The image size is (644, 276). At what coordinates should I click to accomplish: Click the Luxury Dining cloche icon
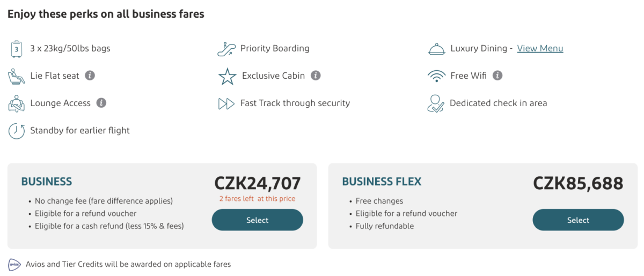pyautogui.click(x=436, y=49)
